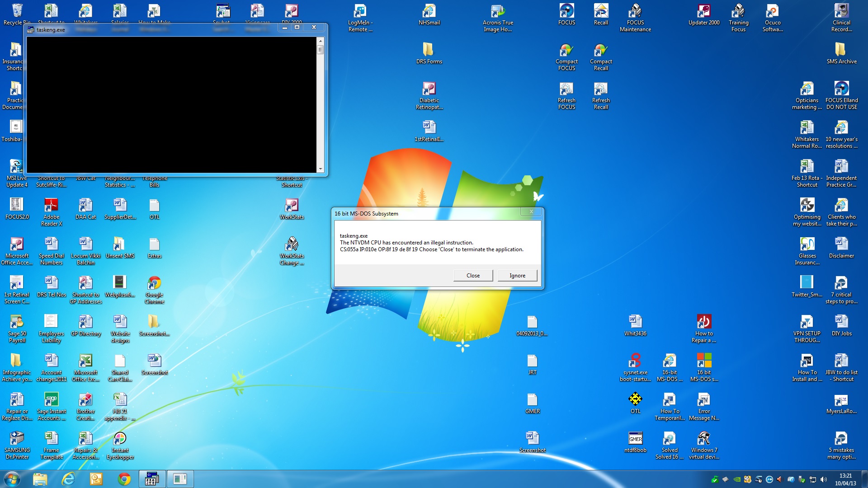The height and width of the screenshot is (488, 868).
Task: Select the Twitter_Sm... image icon
Action: [807, 287]
